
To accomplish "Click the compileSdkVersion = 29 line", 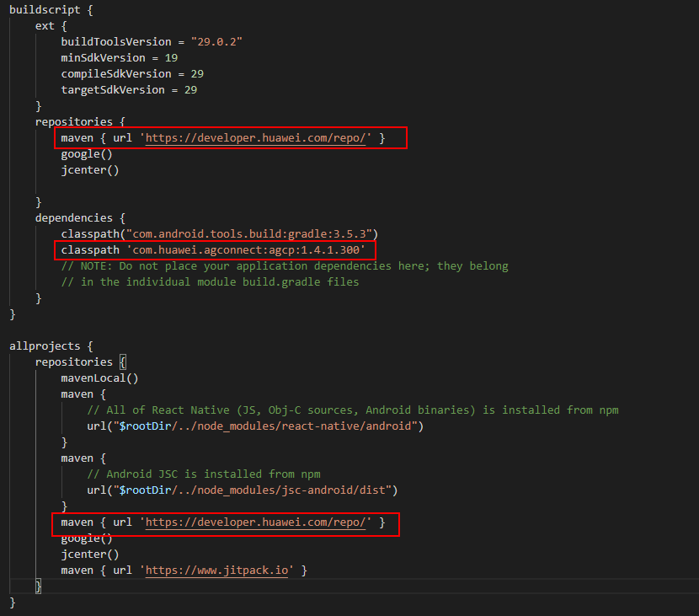I will pyautogui.click(x=132, y=74).
